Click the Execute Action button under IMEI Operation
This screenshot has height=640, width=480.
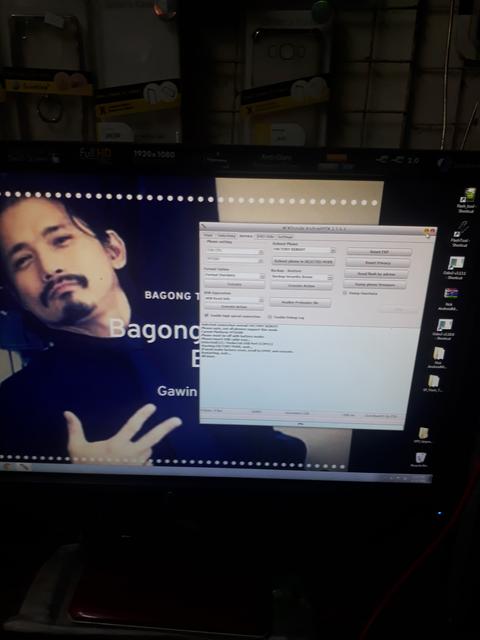click(234, 307)
